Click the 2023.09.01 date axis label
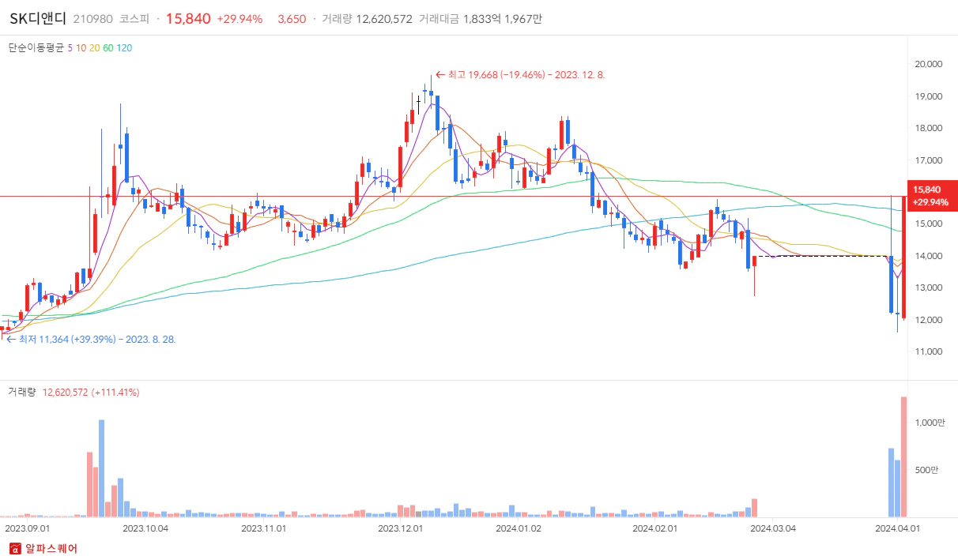The image size is (958, 560). (27, 528)
